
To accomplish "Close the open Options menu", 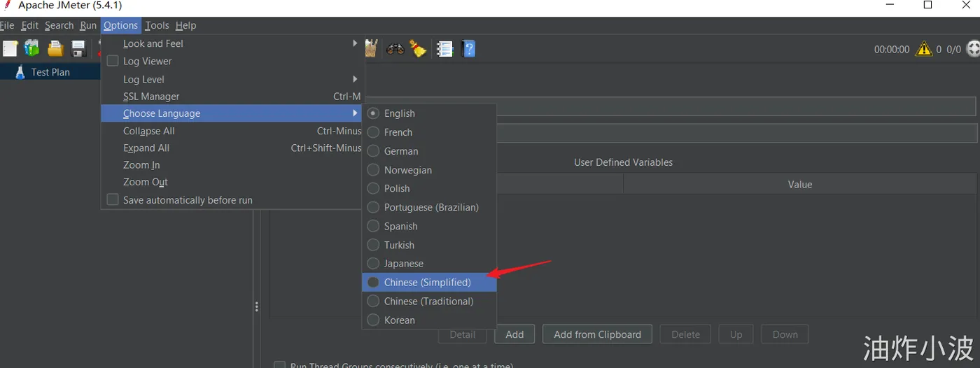I will point(121,25).
